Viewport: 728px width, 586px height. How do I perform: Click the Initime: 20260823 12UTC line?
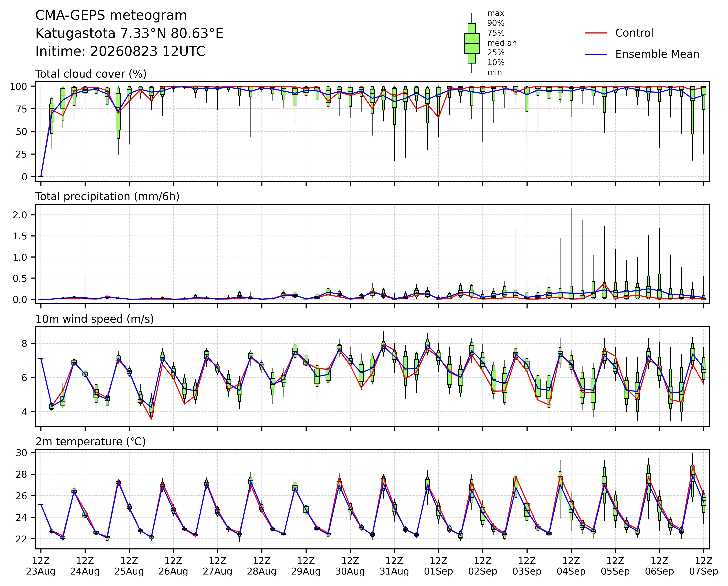tap(120, 51)
